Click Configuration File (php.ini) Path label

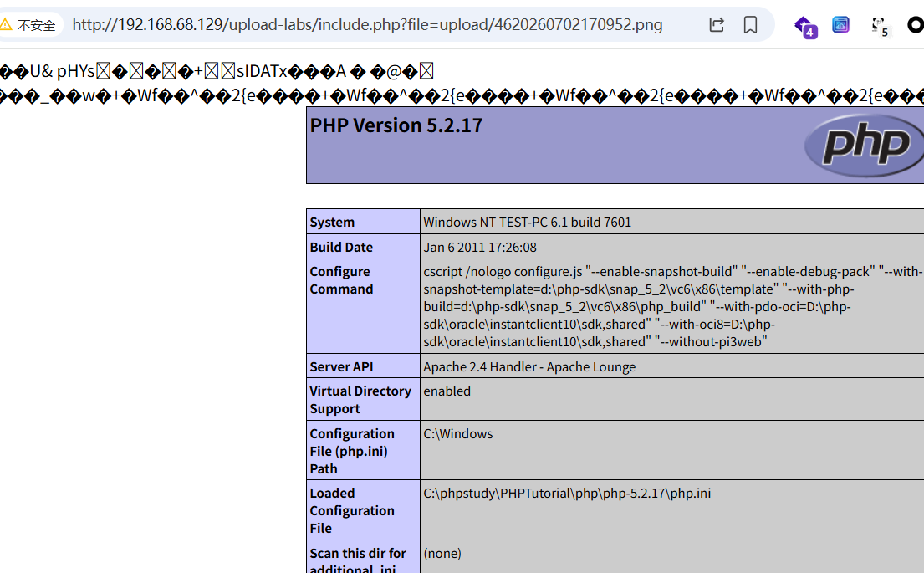pos(352,451)
